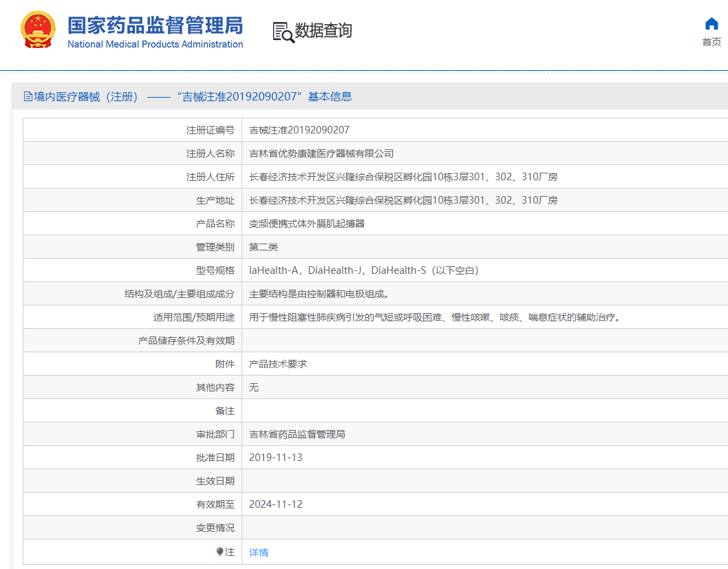The width and height of the screenshot is (728, 569).
Task: Click the national emblem logo
Action: click(x=38, y=30)
